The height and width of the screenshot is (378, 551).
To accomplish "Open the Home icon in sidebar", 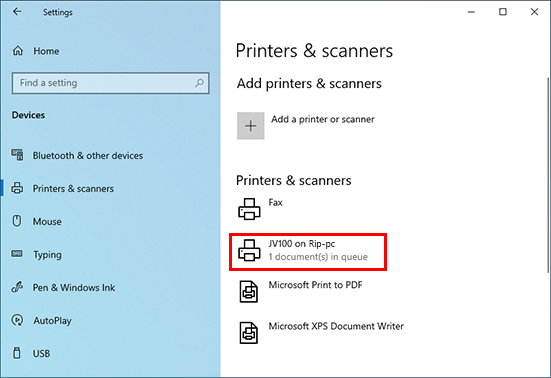I will pyautogui.click(x=18, y=51).
